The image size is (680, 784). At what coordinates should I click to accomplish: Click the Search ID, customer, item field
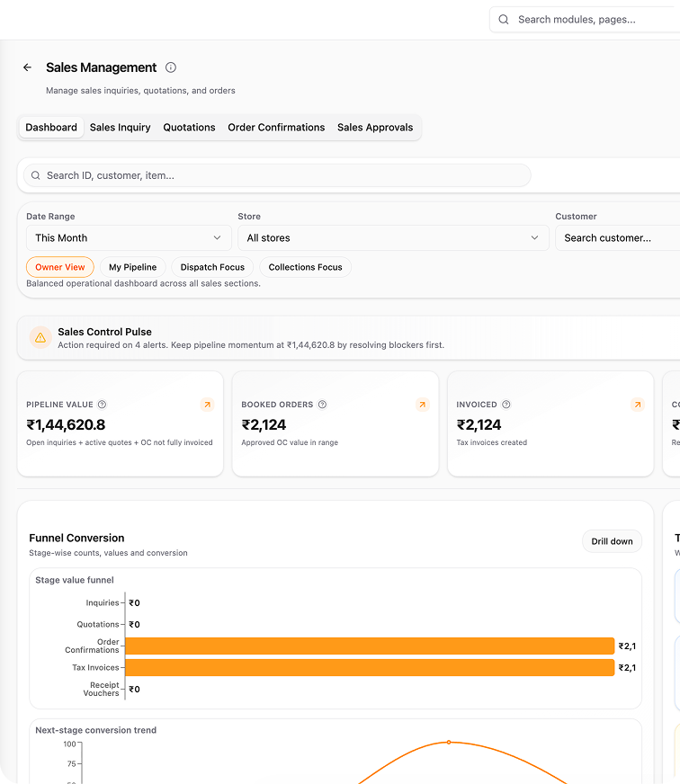[277, 175]
